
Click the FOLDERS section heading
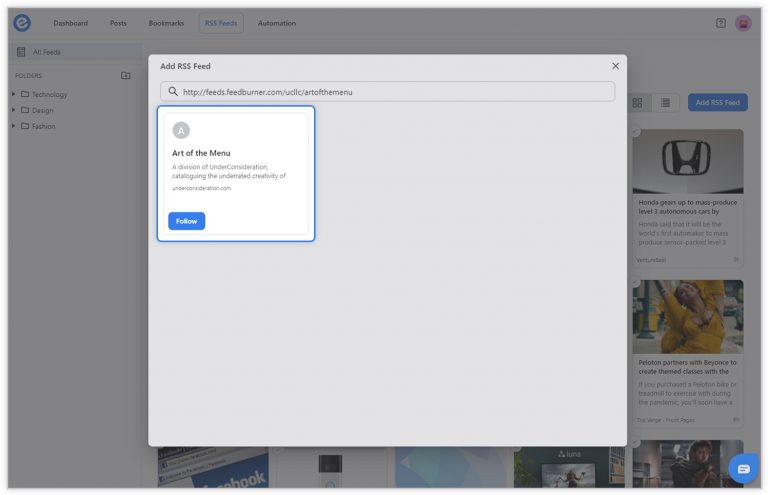(x=28, y=76)
